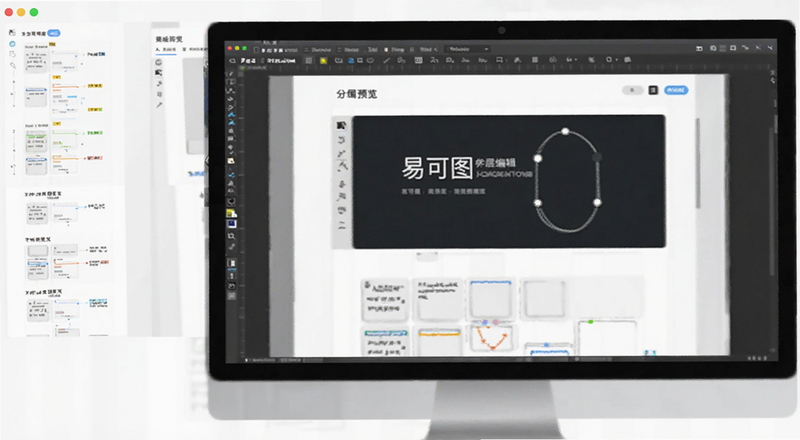The width and height of the screenshot is (800, 440).
Task: Select the yellow note icon in the monitor's left tool column
Action: tap(231, 213)
